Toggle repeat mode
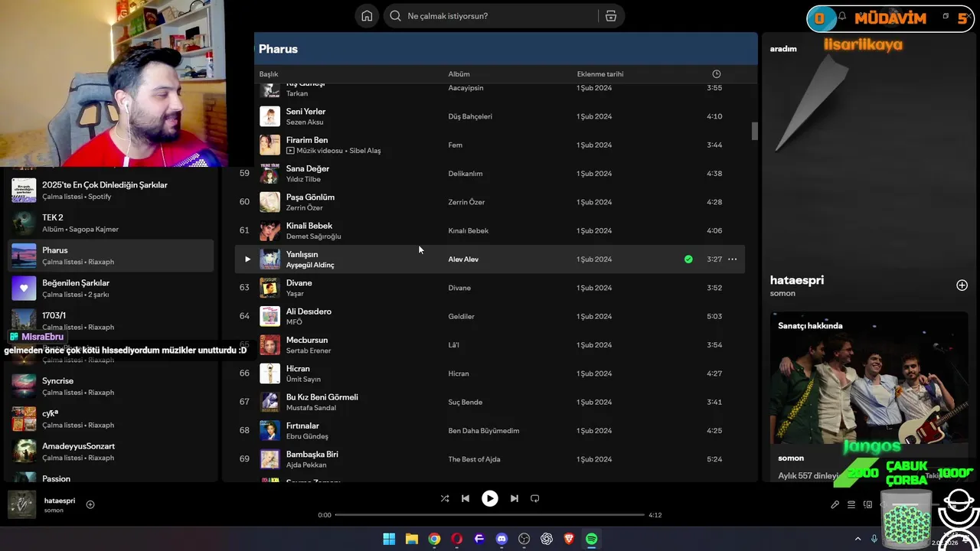The width and height of the screenshot is (980, 551). coord(535,498)
